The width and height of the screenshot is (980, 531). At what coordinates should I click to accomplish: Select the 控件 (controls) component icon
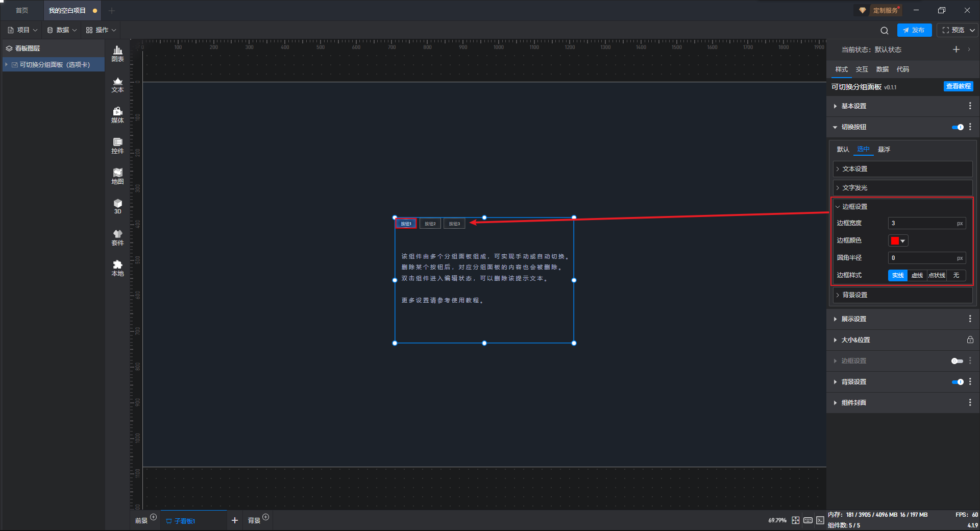(117, 146)
